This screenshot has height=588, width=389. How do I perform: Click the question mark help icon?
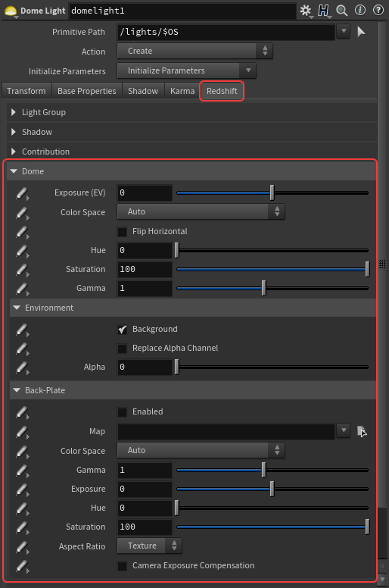pyautogui.click(x=378, y=10)
